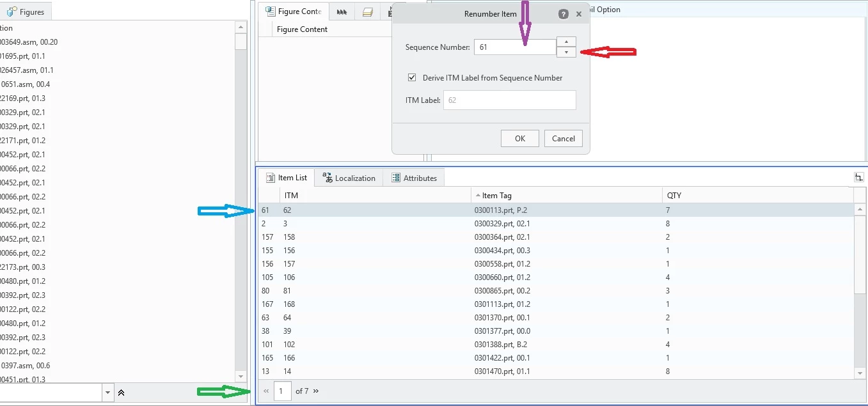Select figure 003649.asm, 00.20 in Figures list
Viewport: 868px width, 406px height.
click(117, 42)
